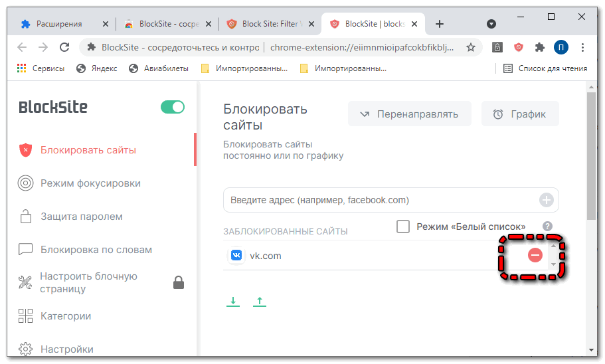The width and height of the screenshot is (605, 364).
Task: Click the import download arrow icon
Action: click(x=233, y=302)
